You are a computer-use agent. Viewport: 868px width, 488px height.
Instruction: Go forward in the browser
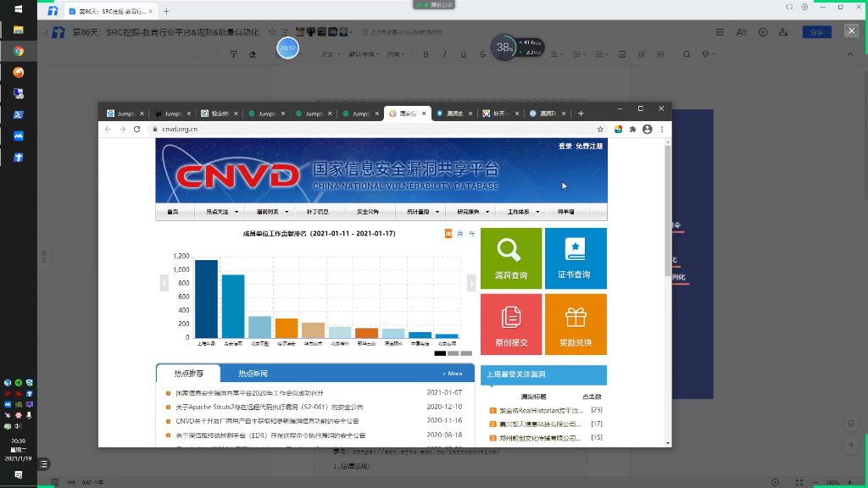pyautogui.click(x=122, y=129)
